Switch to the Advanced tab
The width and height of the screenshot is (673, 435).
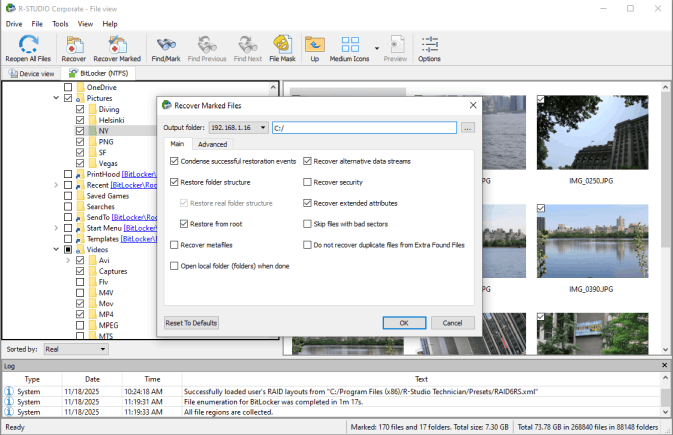coord(212,144)
